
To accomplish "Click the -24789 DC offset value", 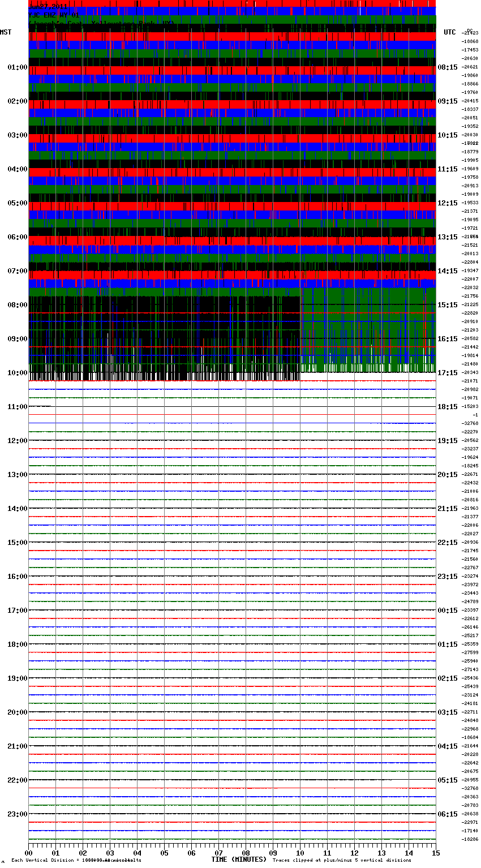I will pos(470,602).
